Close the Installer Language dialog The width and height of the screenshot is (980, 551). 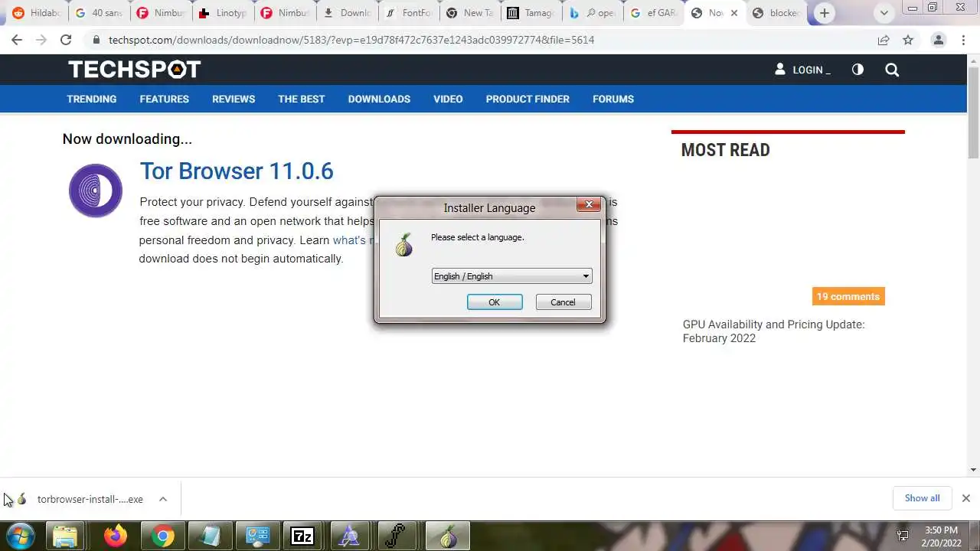tap(589, 204)
